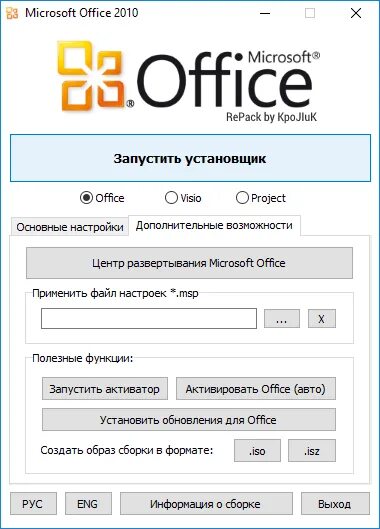Click Запустить активатор button

tap(105, 389)
